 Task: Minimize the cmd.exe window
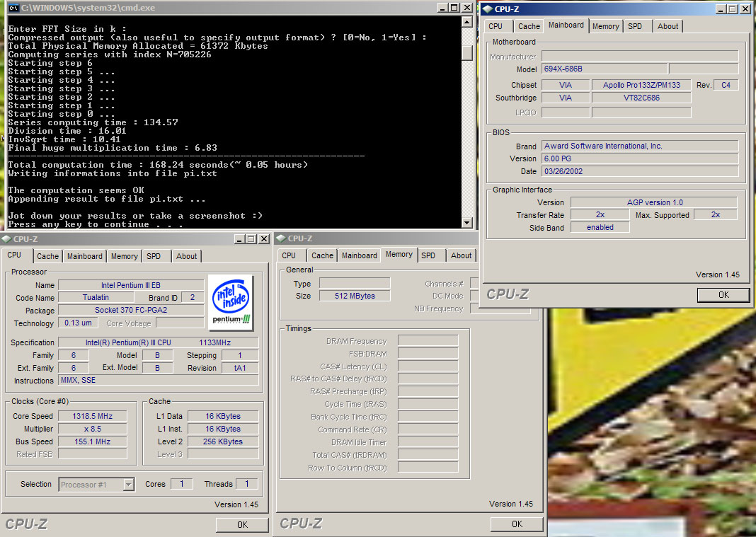pyautogui.click(x=443, y=7)
